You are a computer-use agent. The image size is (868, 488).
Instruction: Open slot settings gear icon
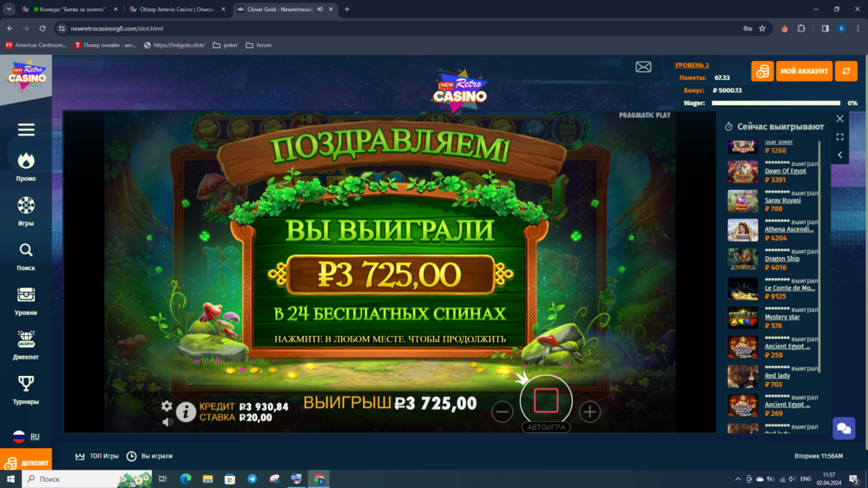pos(167,406)
